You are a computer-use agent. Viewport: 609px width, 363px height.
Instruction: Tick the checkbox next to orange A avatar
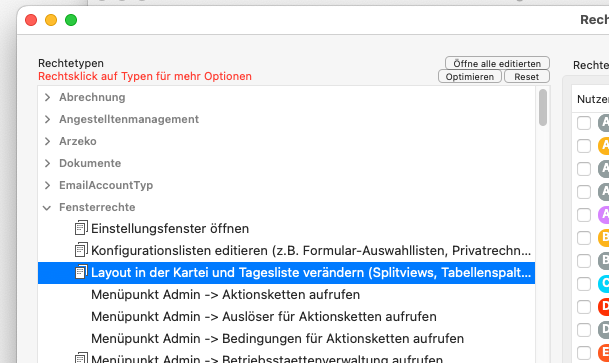(584, 146)
